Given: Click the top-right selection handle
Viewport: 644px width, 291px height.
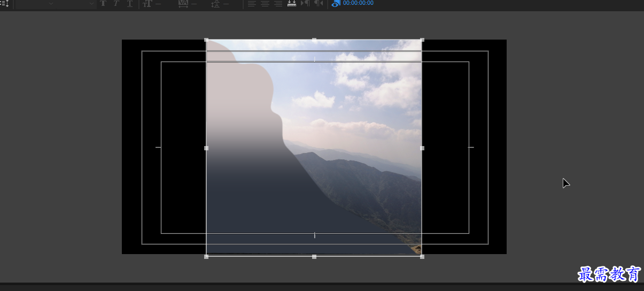Looking at the screenshot, I should [x=422, y=40].
